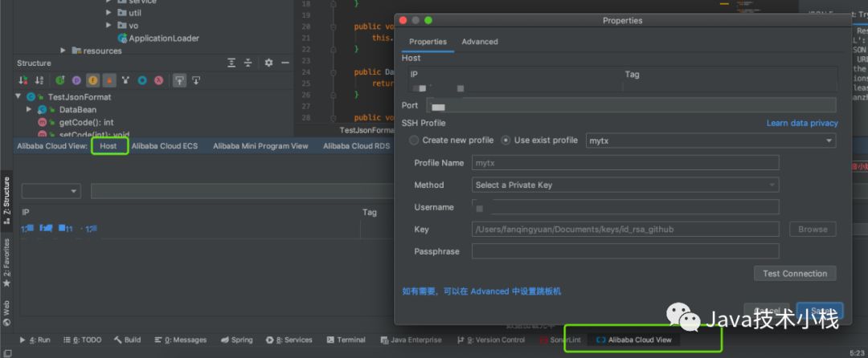
Task: Expand all nodes in Structure panel
Action: pos(232,63)
